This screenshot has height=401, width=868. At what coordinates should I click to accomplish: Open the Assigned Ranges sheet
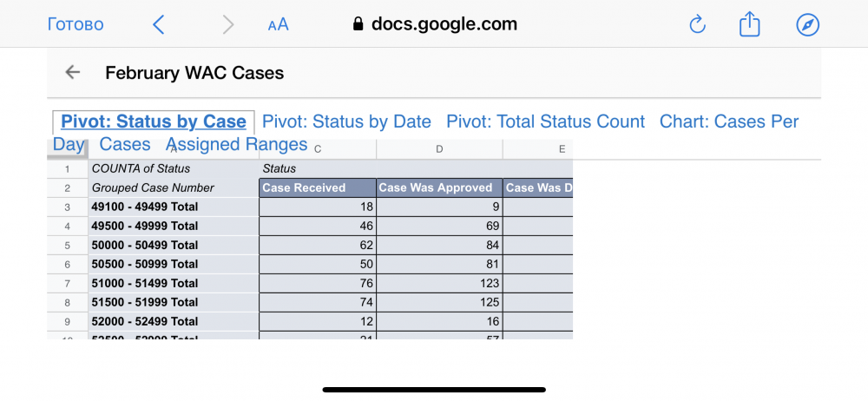tap(236, 145)
